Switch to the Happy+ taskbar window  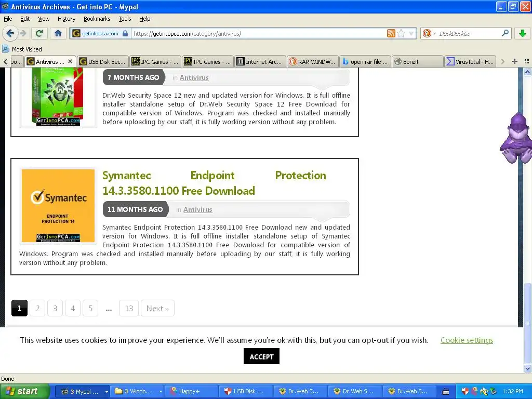[192, 391]
